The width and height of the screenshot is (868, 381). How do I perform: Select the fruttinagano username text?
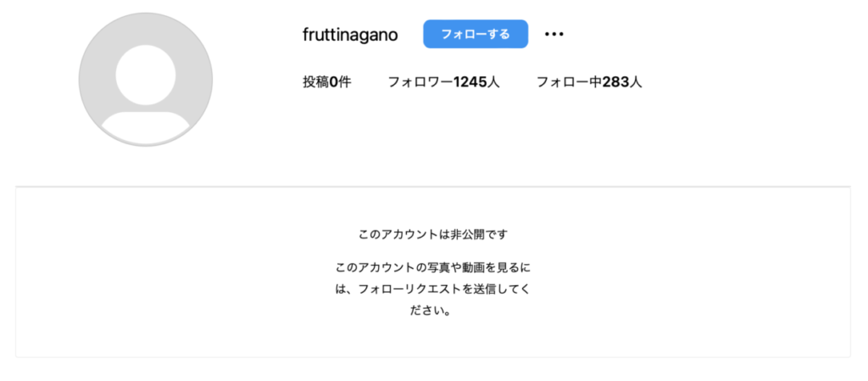(350, 34)
